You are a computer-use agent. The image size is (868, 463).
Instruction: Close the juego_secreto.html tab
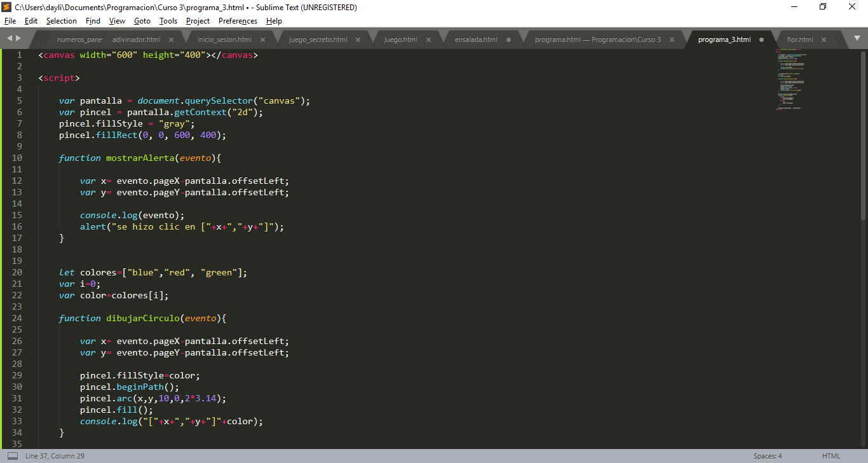tap(358, 39)
